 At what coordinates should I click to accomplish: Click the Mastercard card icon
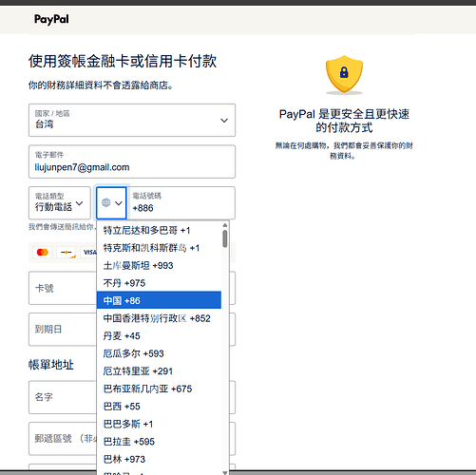click(x=43, y=253)
